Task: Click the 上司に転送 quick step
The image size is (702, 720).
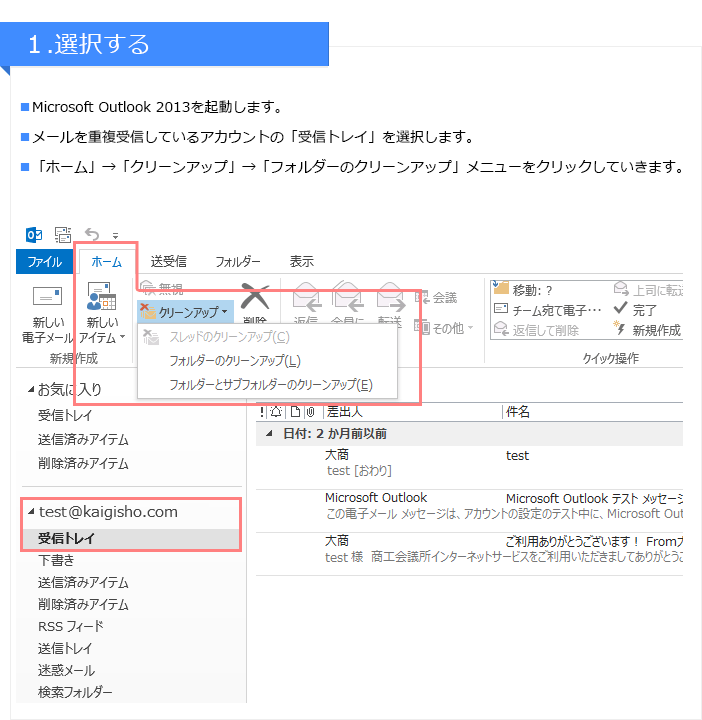Action: (648, 290)
